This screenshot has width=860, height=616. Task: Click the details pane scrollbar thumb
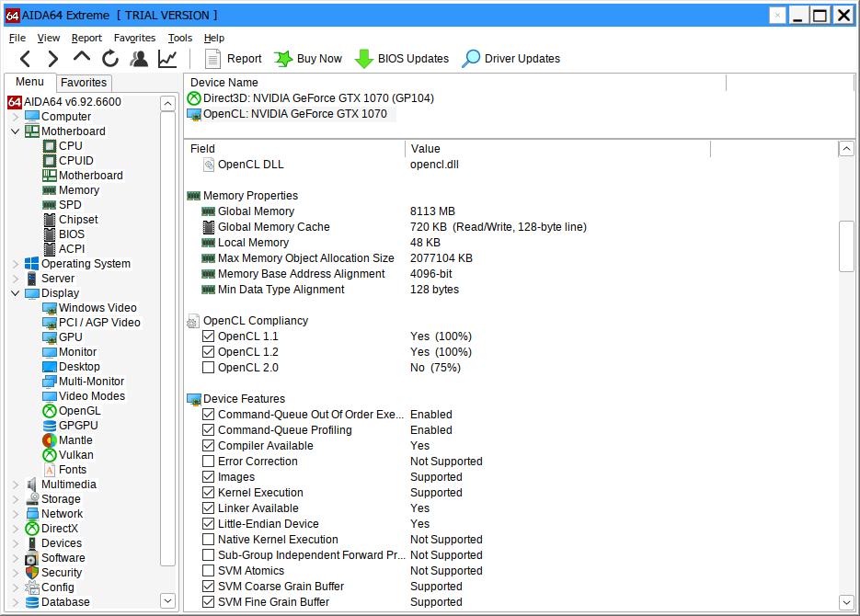pyautogui.click(x=846, y=246)
